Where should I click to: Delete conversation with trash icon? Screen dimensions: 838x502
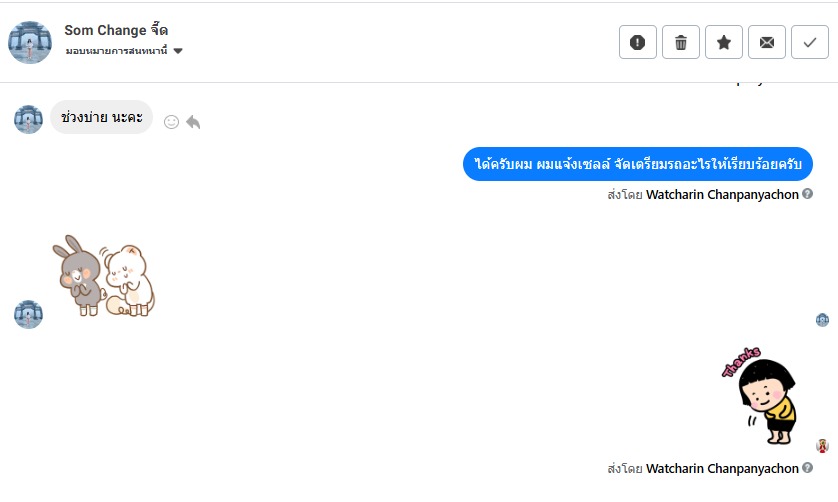(x=681, y=42)
